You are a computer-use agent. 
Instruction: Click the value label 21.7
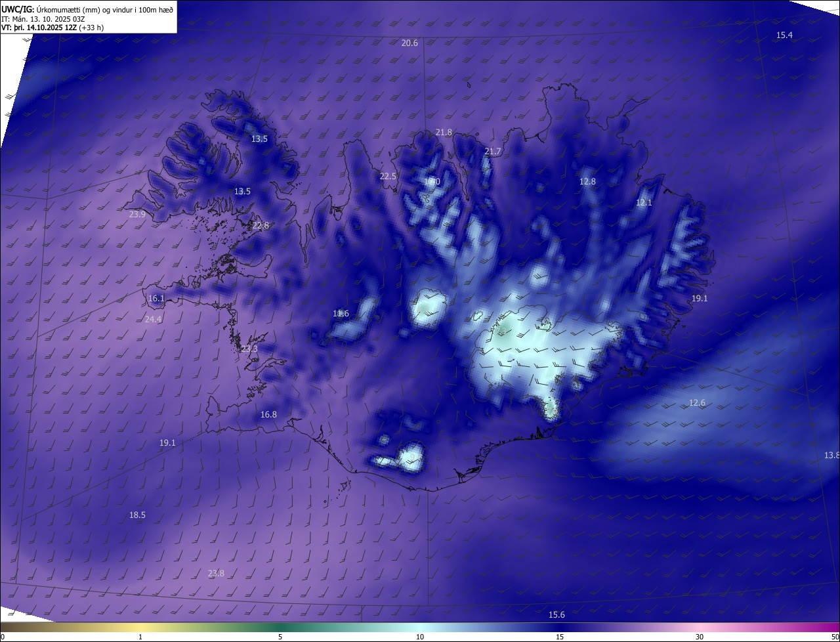(492, 151)
